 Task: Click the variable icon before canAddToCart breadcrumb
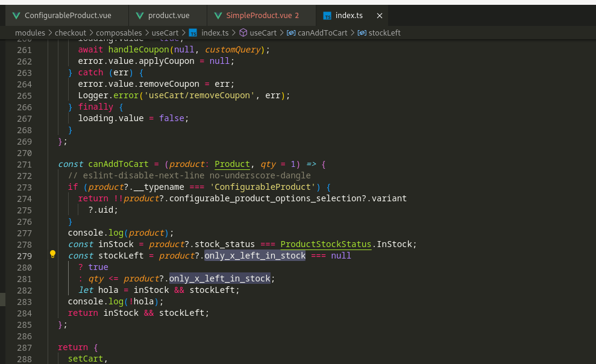(x=290, y=33)
